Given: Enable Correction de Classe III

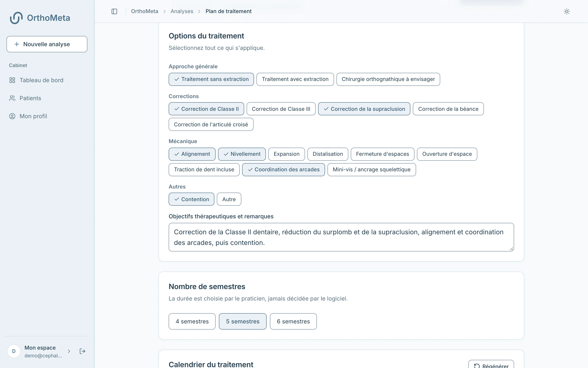Looking at the screenshot, I should [281, 109].
